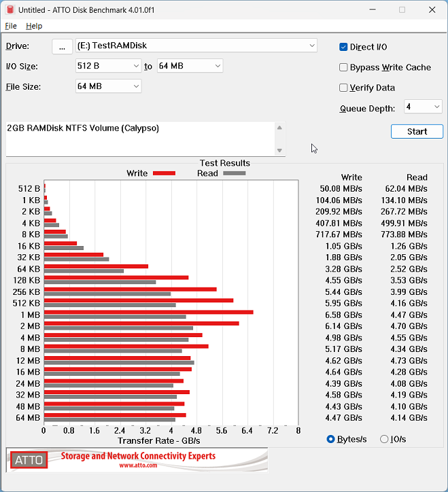
Task: Click the 6.58 GB/s write value
Action: (343, 315)
